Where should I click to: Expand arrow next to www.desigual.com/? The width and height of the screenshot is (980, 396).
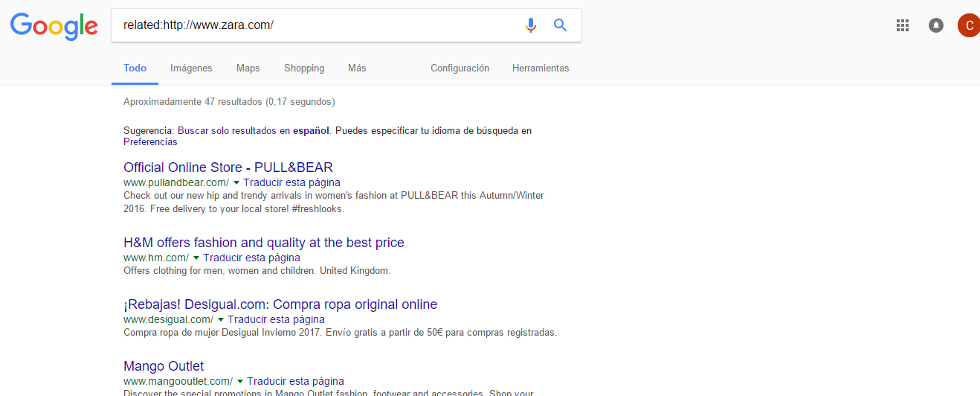pyautogui.click(x=221, y=319)
